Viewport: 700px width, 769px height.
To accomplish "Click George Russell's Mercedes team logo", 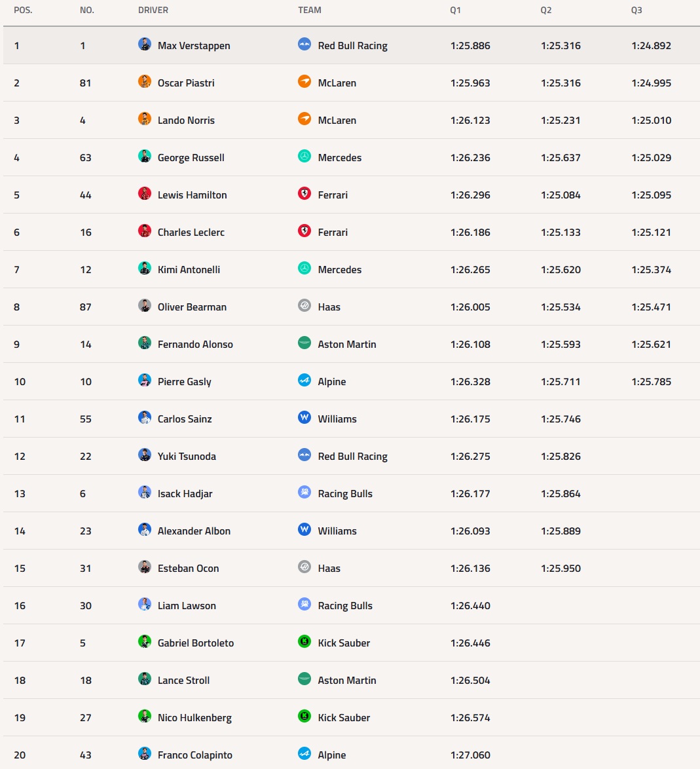I will click(x=304, y=156).
